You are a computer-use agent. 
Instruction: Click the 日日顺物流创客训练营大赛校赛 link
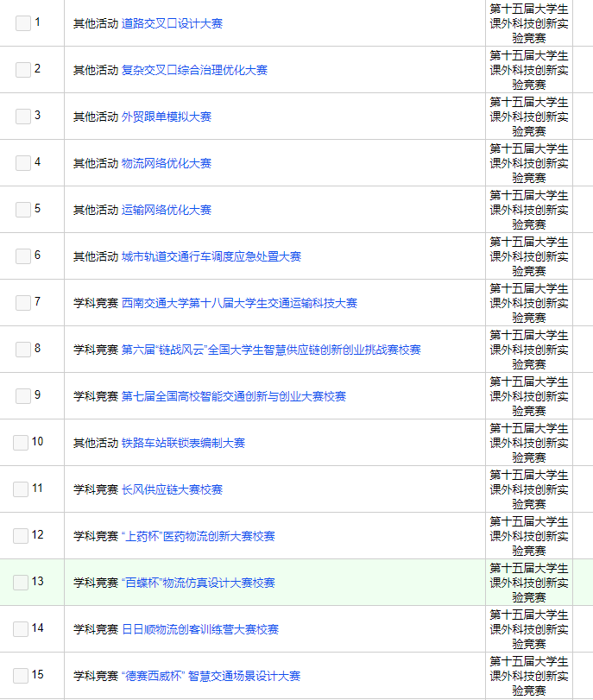[200, 629]
